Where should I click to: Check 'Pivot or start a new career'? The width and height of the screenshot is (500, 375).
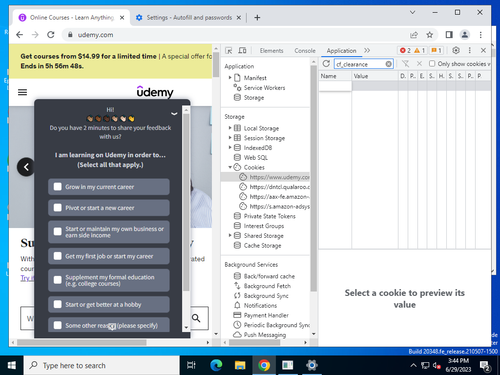(x=58, y=208)
